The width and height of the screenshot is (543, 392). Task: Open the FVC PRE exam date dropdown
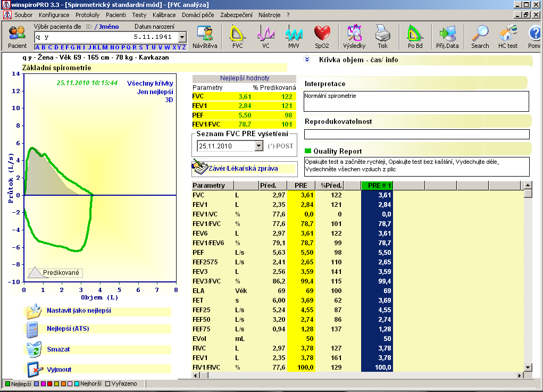[258, 146]
